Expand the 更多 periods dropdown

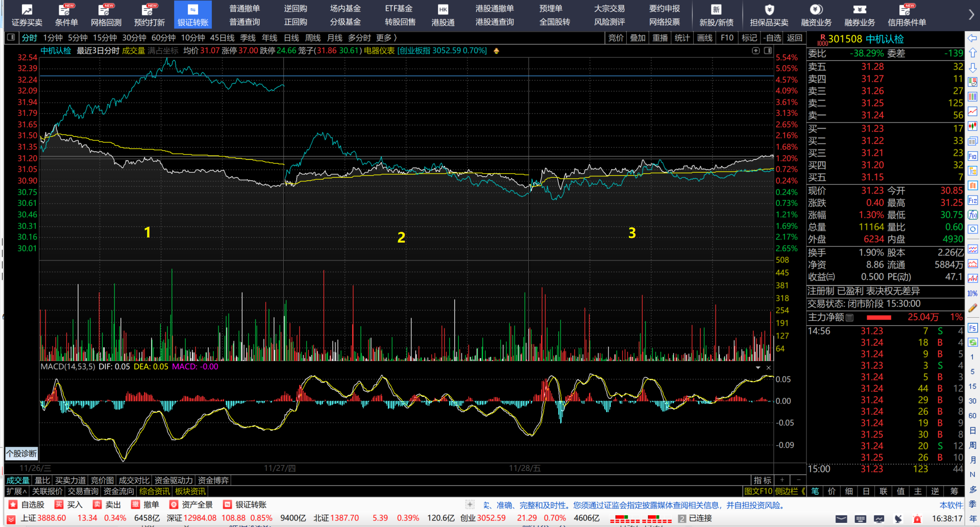tap(386, 38)
